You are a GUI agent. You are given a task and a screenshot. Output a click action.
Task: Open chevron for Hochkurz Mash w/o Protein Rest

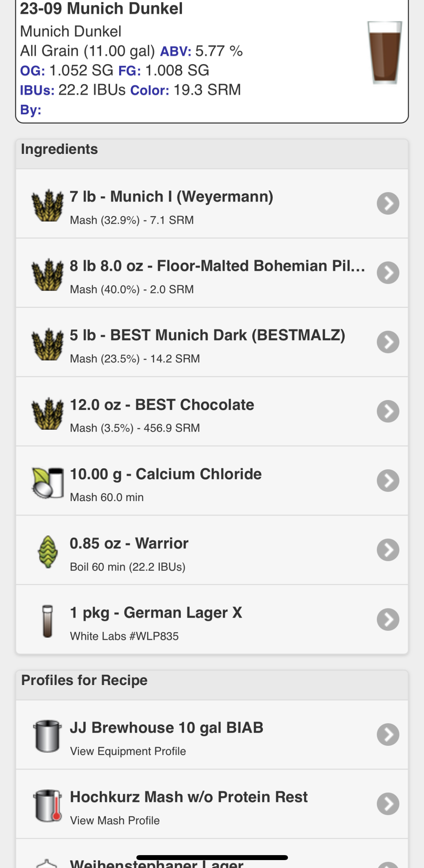tap(388, 804)
